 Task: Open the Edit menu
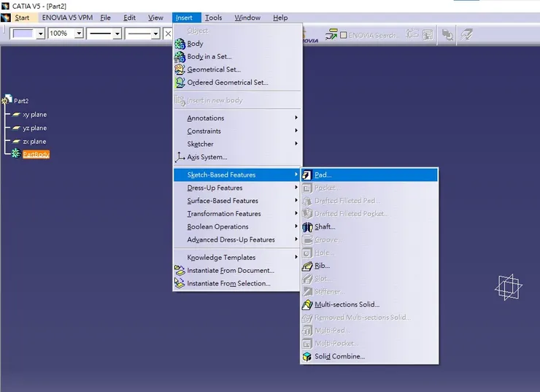coord(129,18)
